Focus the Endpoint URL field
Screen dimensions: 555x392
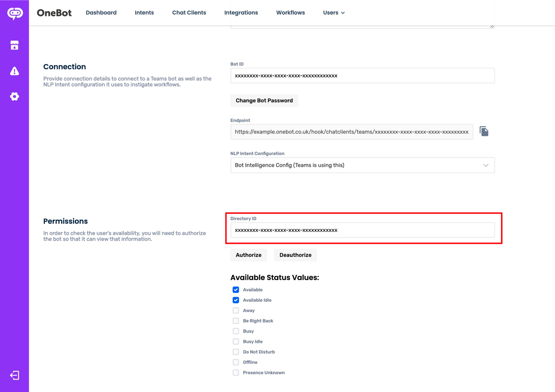pos(352,132)
